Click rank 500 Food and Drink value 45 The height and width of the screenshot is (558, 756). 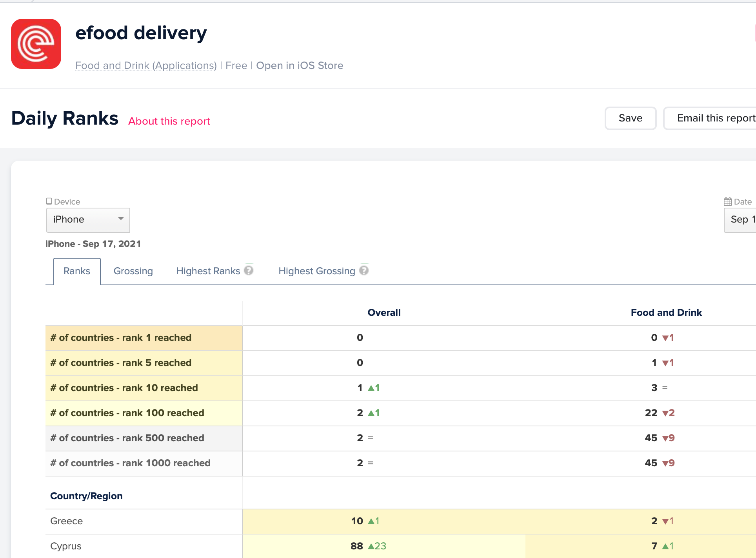tap(651, 438)
